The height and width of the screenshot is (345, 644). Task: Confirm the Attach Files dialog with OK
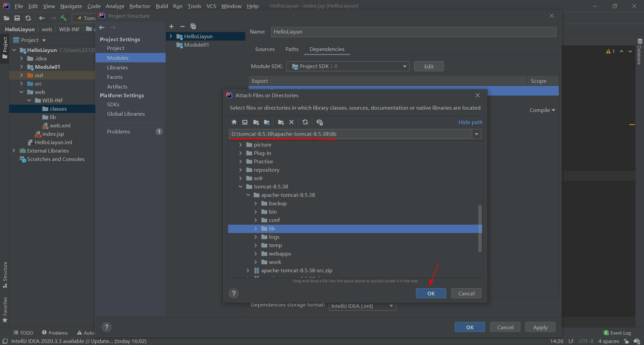[431, 293]
